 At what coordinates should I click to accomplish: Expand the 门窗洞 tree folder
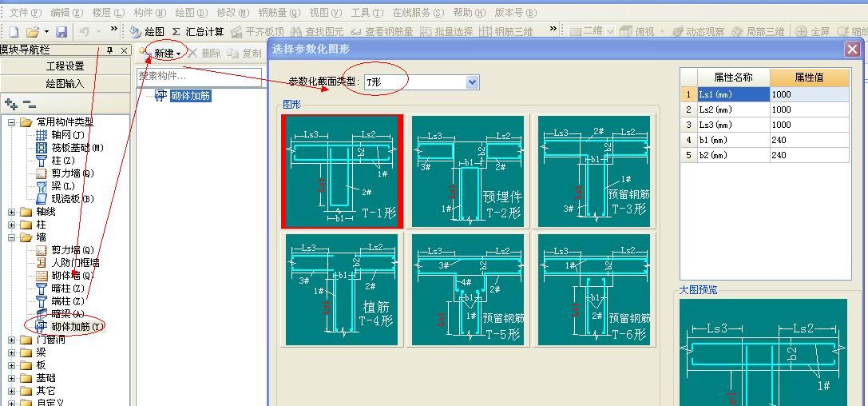click(12, 340)
